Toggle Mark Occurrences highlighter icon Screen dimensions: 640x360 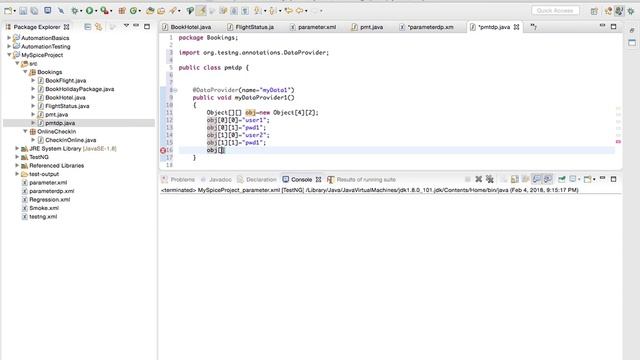[x=202, y=11]
